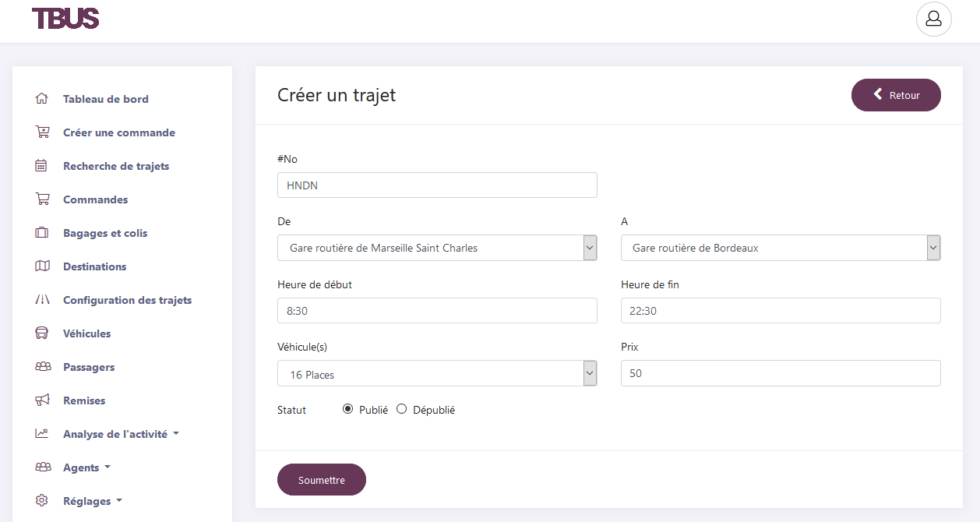Go to the Commandes menu item
This screenshot has width=980, height=522.
tap(95, 199)
